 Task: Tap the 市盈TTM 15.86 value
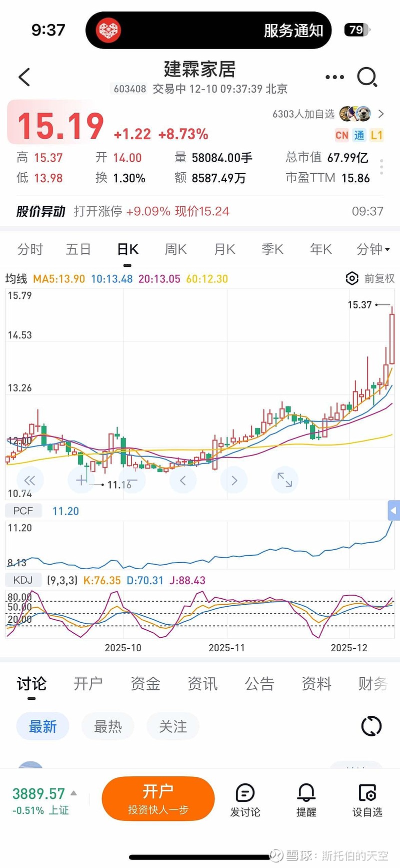(327, 178)
